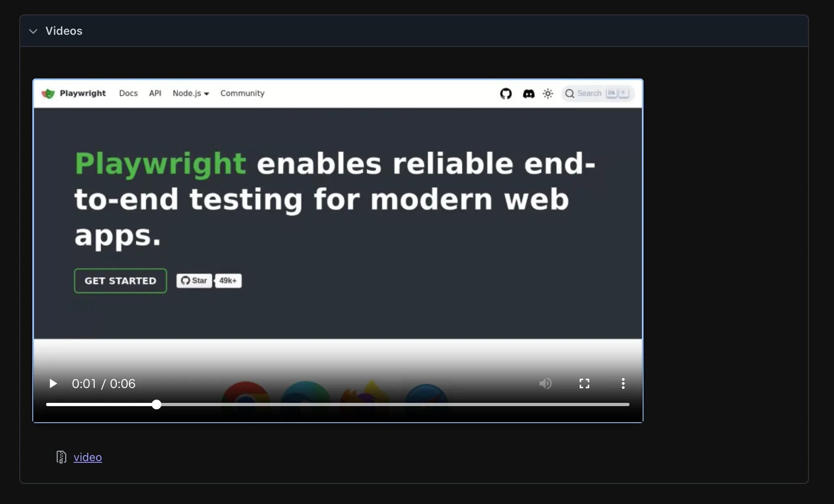Toggle the light/dark theme sun icon
The image size is (834, 504).
point(548,93)
